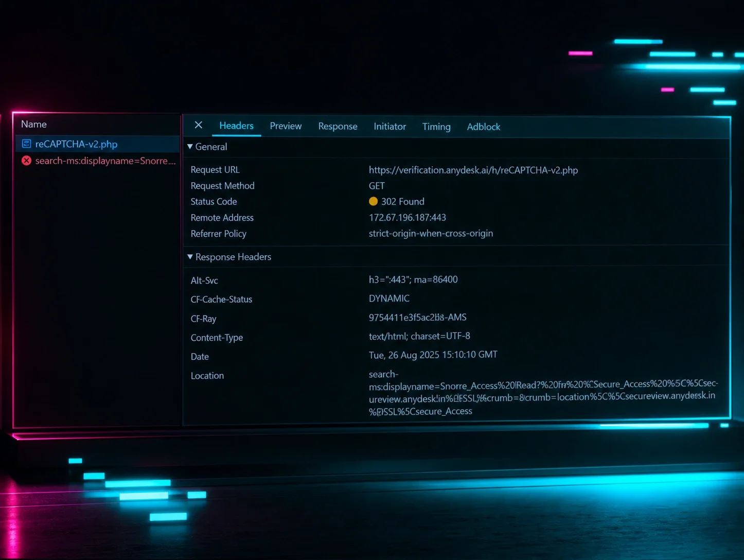View the Timing tab
This screenshot has height=560, width=744.
pyautogui.click(x=436, y=127)
